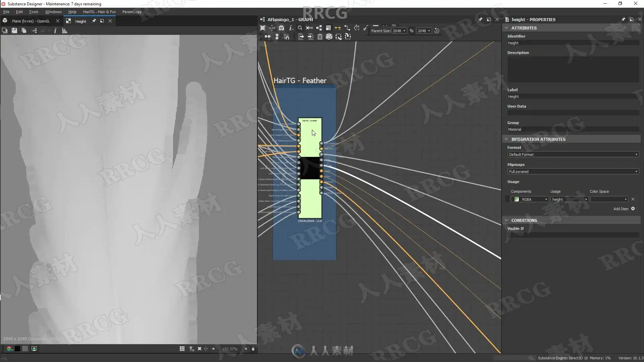Viewport: 644px width, 362px height.
Task: Switch to the Plane (hi-res) - OpenGL tab
Action: (x=31, y=21)
